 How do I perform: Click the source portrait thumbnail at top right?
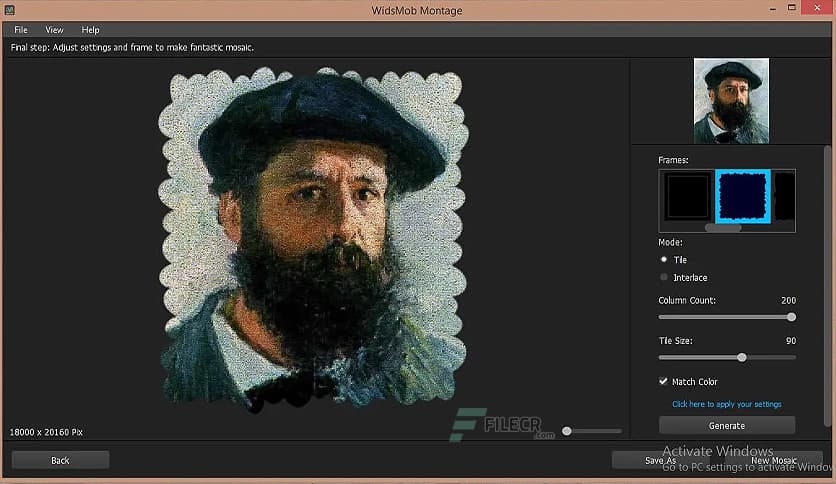[x=731, y=101]
